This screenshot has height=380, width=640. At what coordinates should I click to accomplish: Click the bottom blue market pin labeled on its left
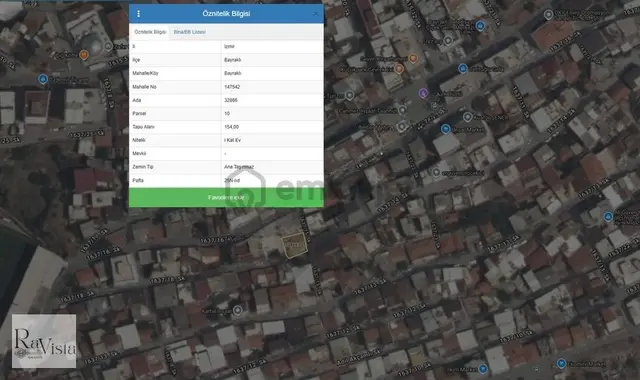pyautogui.click(x=483, y=369)
